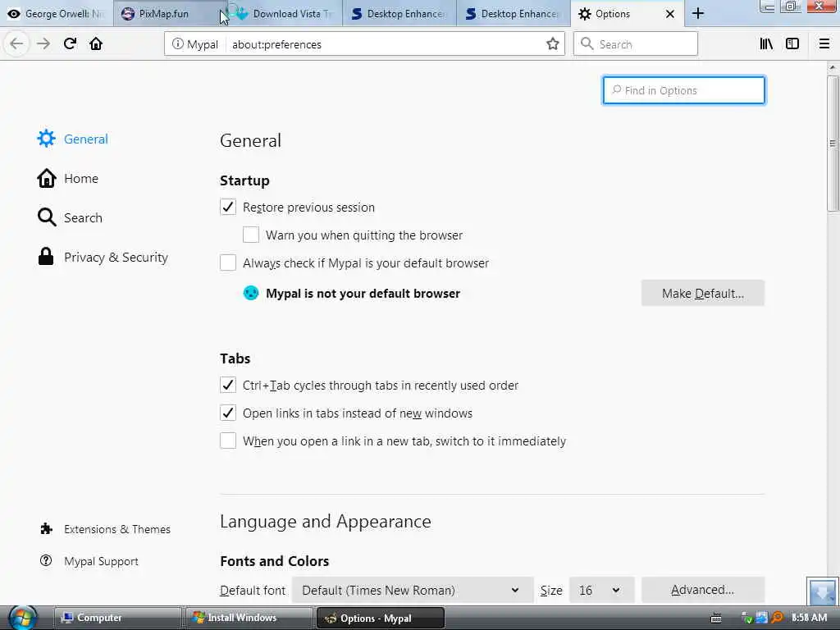Click the Make Default button

[x=703, y=293]
